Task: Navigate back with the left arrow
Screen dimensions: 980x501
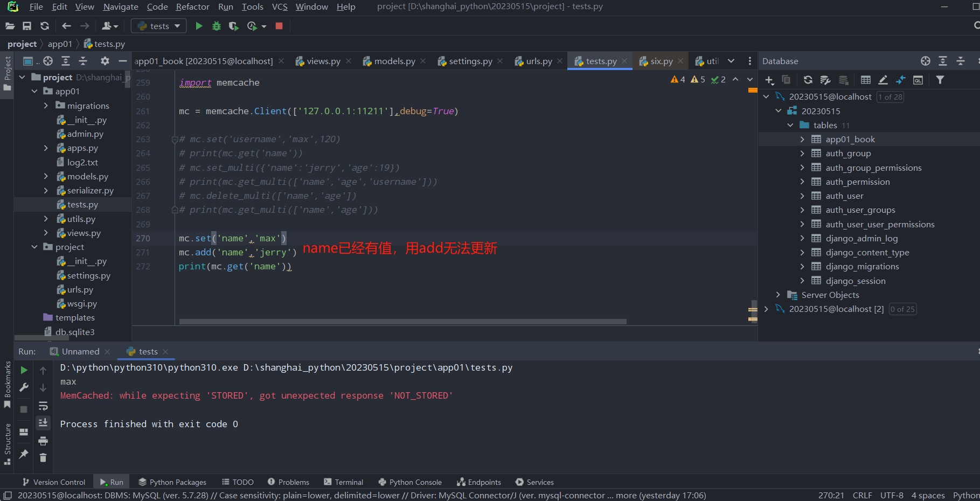Action: coord(67,26)
